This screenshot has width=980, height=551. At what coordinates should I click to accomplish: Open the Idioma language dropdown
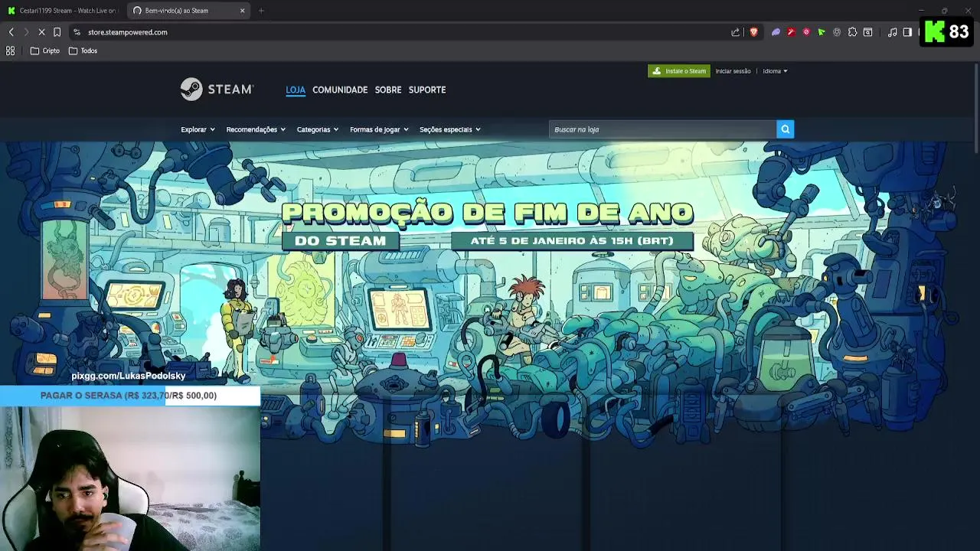click(x=775, y=71)
